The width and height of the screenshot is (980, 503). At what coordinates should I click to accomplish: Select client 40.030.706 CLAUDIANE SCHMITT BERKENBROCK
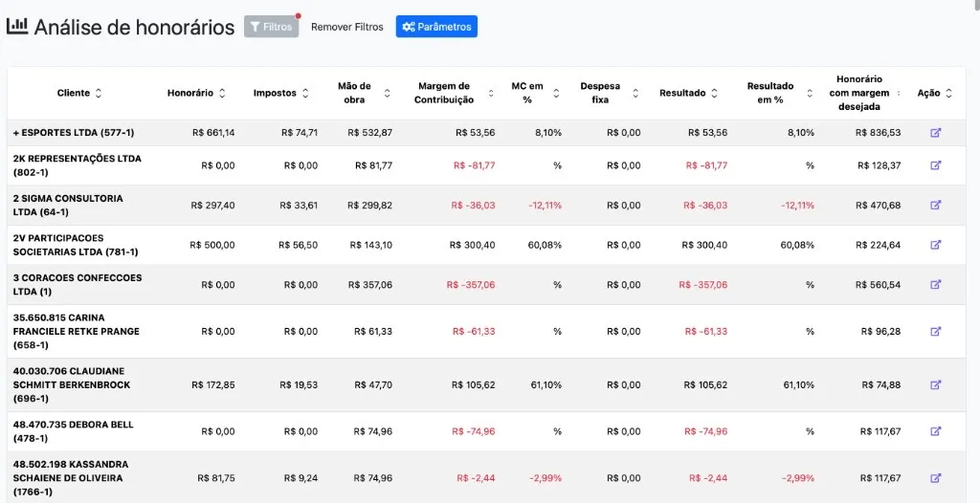(72, 385)
